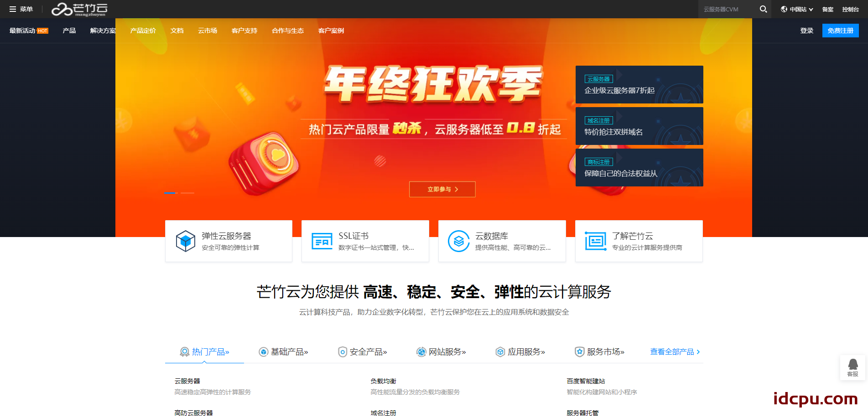Click the 了解芒竹云 document icon
The height and width of the screenshot is (418, 868).
pos(596,241)
